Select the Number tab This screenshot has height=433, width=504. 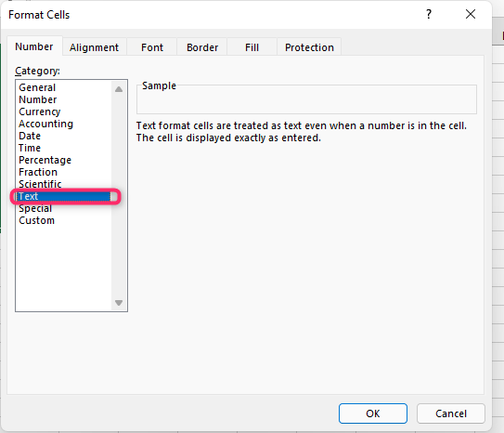click(x=34, y=46)
